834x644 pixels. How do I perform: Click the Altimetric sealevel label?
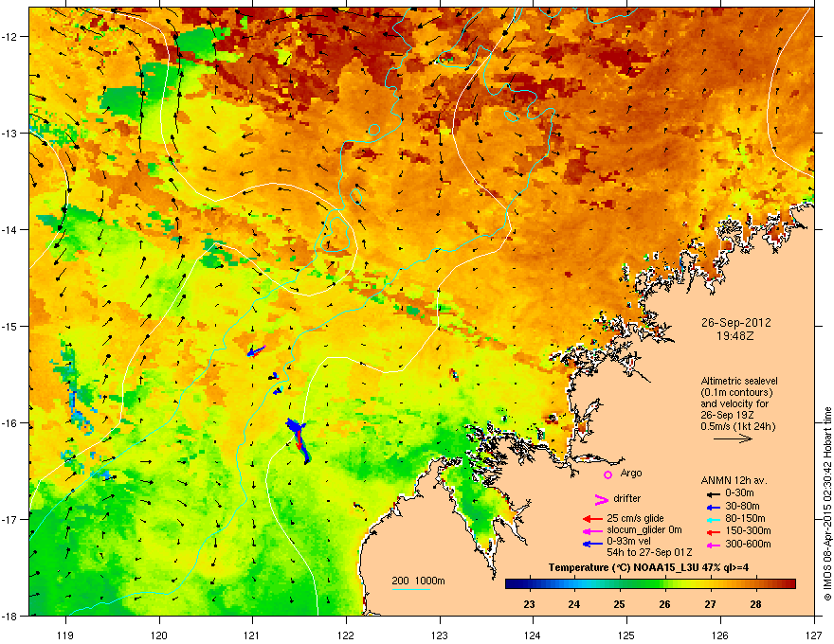[x=739, y=381]
